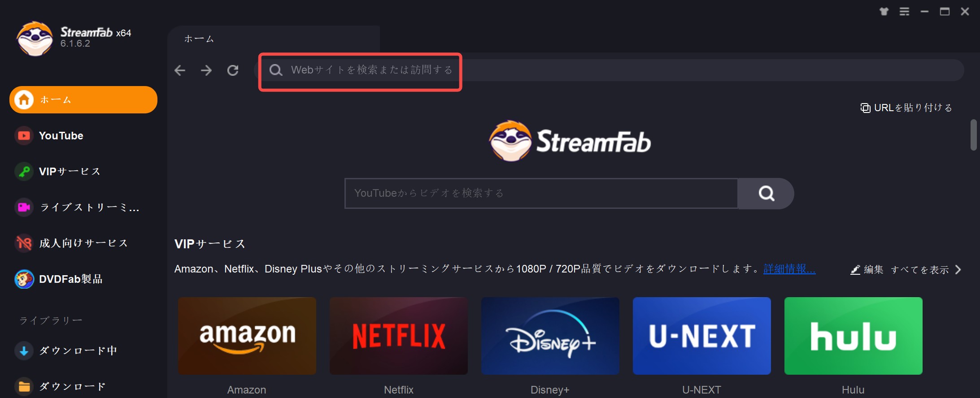
Task: Click the YouTube search magnifier button
Action: (x=766, y=193)
